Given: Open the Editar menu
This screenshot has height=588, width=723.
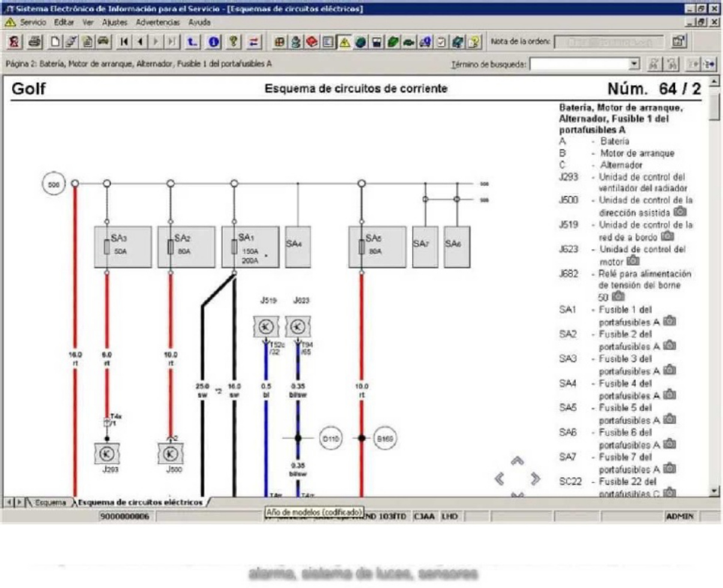Looking at the screenshot, I should pyautogui.click(x=64, y=22).
